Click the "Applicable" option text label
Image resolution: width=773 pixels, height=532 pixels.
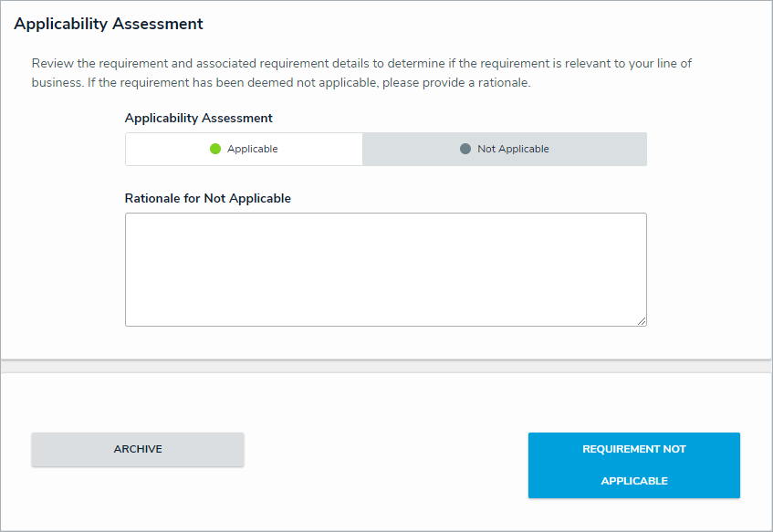pos(253,149)
